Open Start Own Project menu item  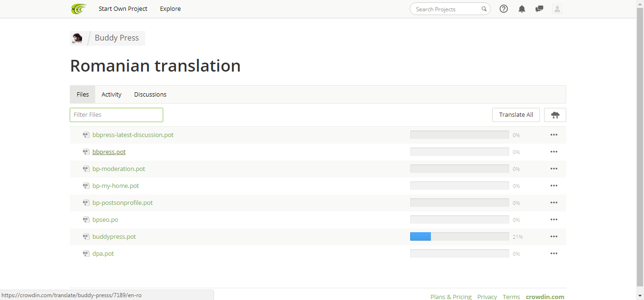tap(123, 8)
